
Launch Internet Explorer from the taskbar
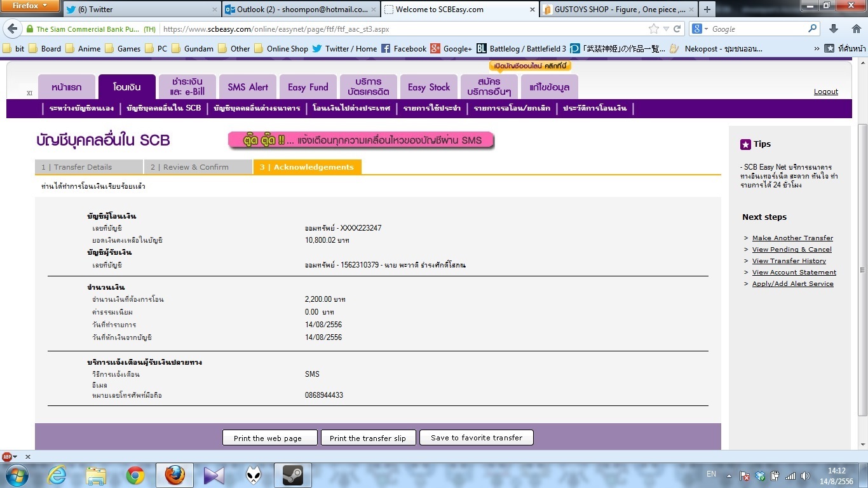57,475
